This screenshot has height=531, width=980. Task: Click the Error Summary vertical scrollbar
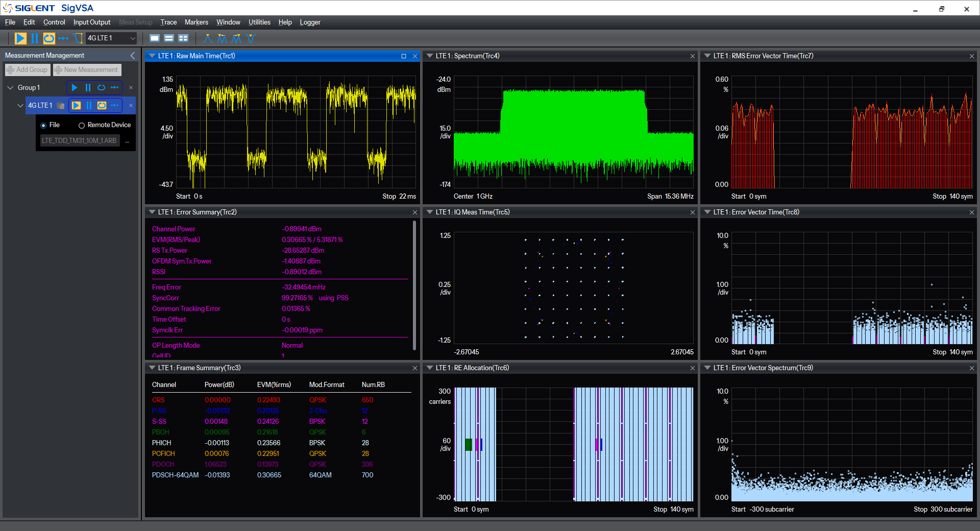click(x=414, y=285)
